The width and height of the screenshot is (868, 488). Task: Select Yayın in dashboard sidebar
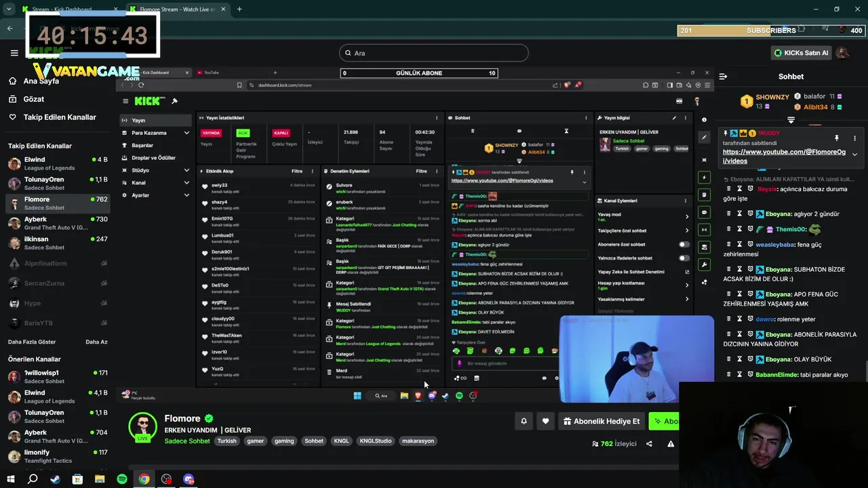[x=155, y=120]
